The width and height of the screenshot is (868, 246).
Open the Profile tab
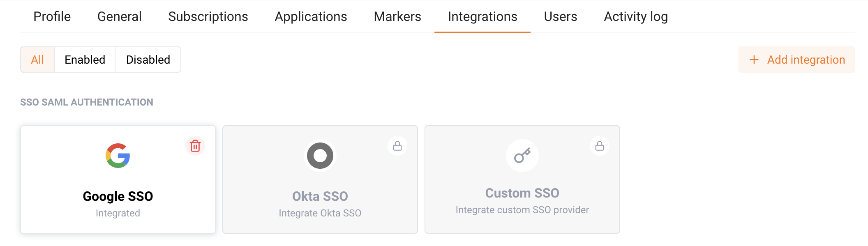click(52, 16)
